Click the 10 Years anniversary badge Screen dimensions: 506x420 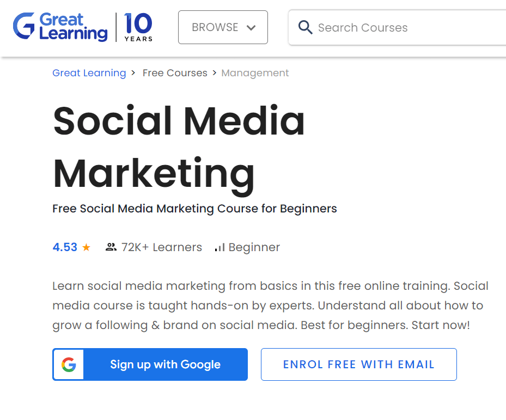click(x=138, y=27)
